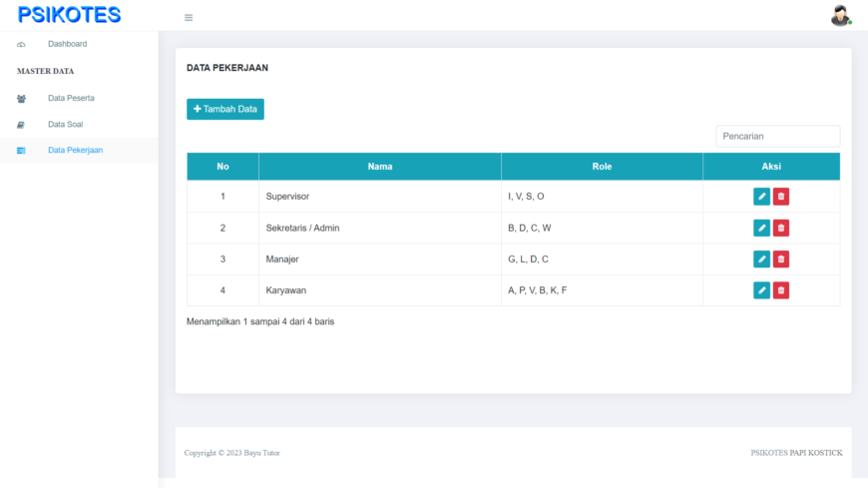868x488 pixels.
Task: Click the Tambah Data button
Action: tap(225, 109)
